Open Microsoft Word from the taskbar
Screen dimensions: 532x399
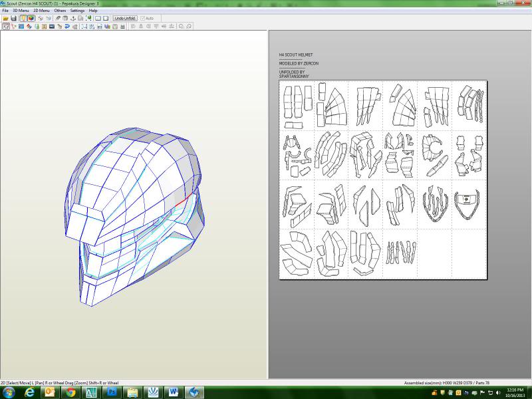[174, 392]
